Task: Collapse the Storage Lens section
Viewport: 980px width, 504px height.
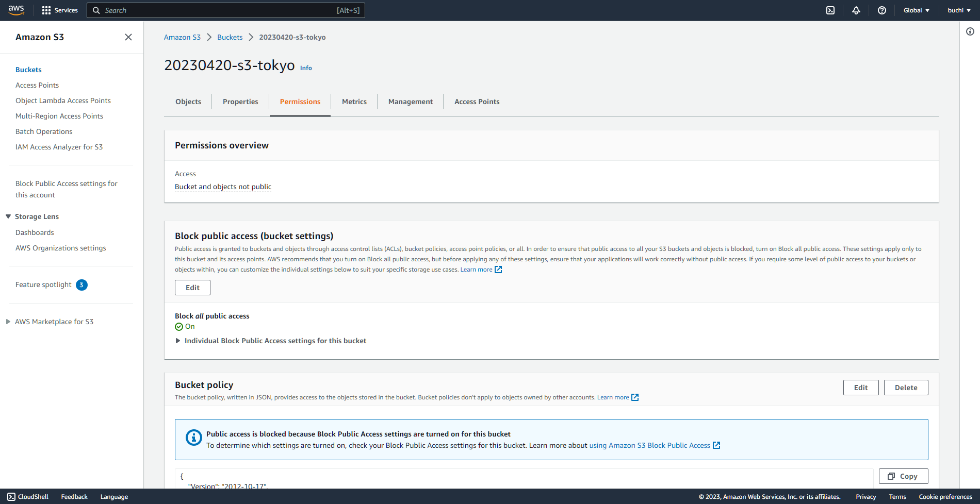Action: [x=8, y=216]
